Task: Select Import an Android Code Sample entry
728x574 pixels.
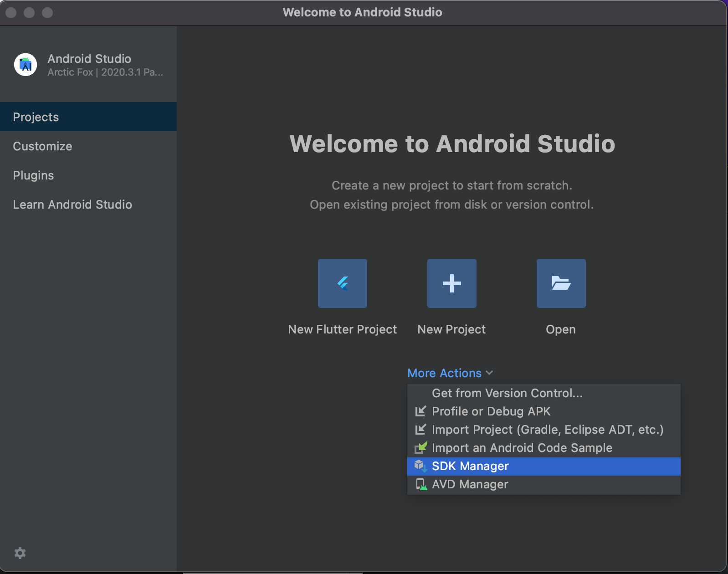Action: tap(544, 448)
